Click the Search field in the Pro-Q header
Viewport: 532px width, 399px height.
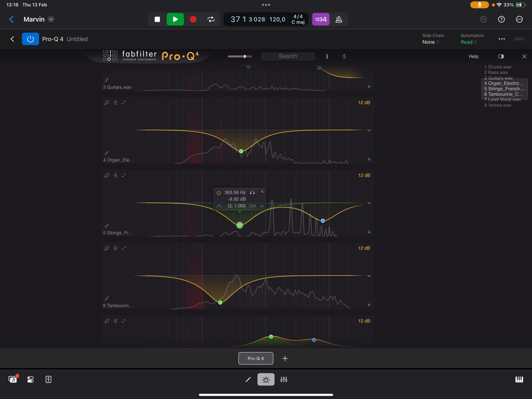tap(288, 56)
